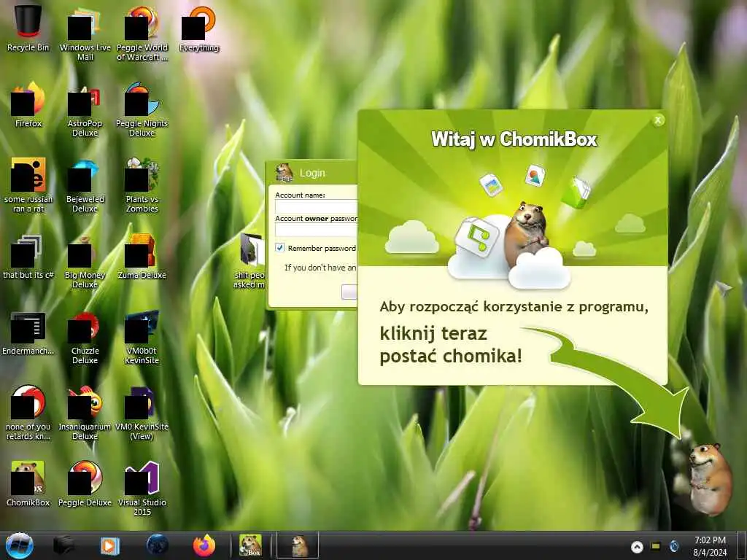Launch Firefox from the taskbar
Viewport: 747px width, 560px height.
pos(204,545)
